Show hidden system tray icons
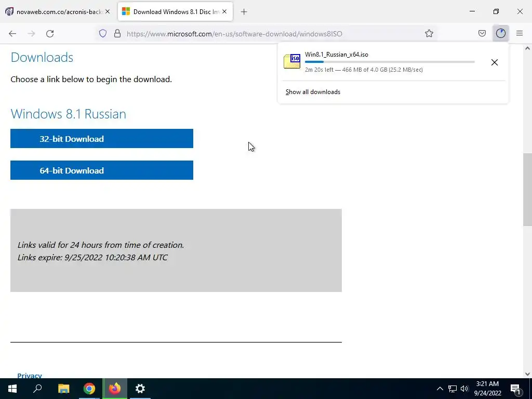 coord(440,389)
